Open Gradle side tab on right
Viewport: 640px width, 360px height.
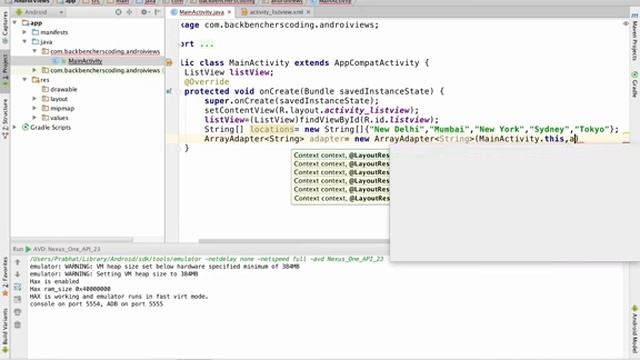tap(635, 84)
